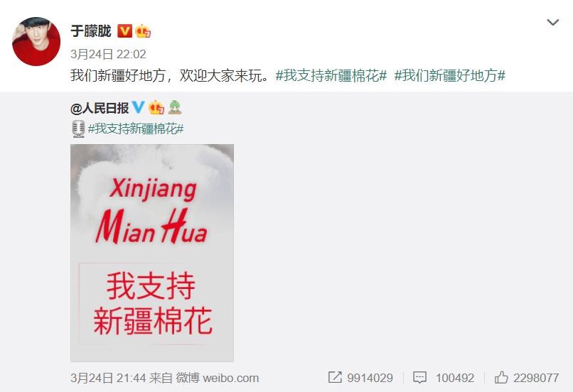
Task: Open the 3月24日 21:44 original post timestamp
Action: [108, 378]
